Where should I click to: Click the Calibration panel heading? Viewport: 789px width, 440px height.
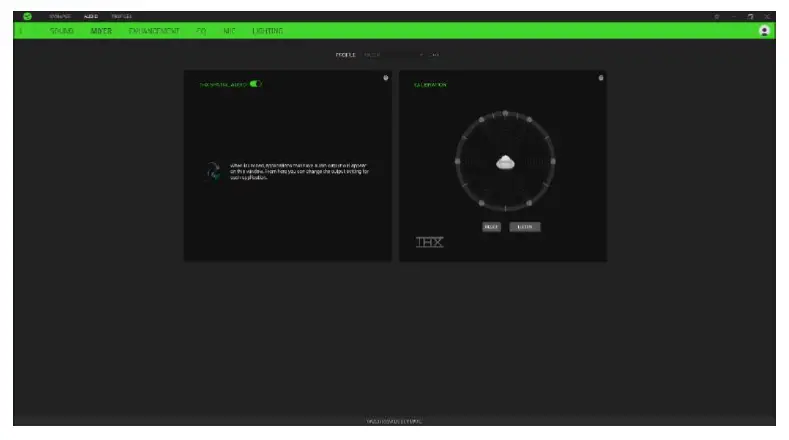pyautogui.click(x=430, y=85)
